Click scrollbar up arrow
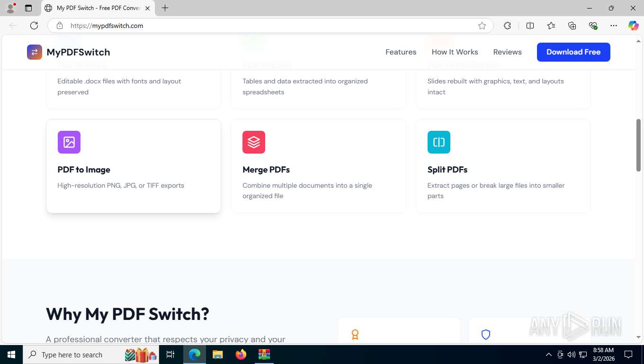 tap(638, 41)
